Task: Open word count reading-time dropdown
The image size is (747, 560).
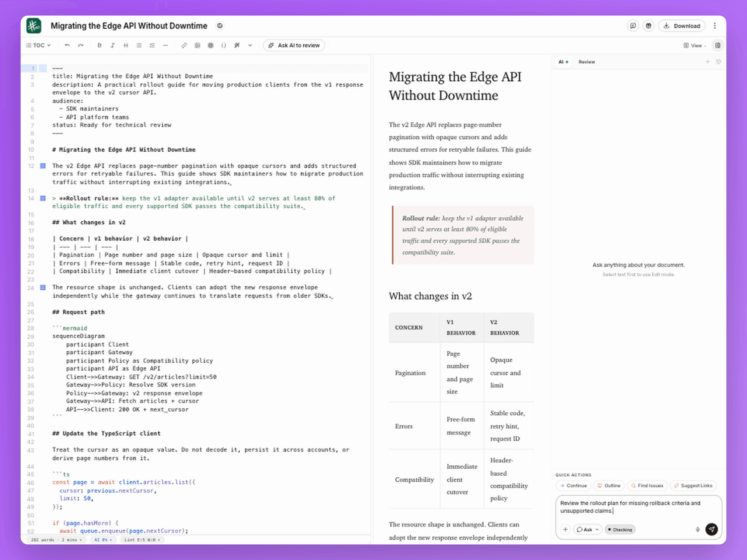Action: click(x=57, y=540)
